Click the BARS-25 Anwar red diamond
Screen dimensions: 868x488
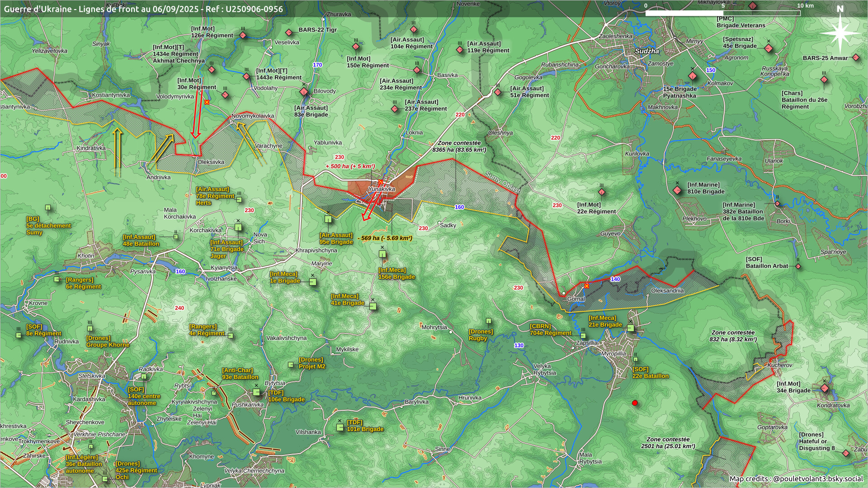(x=855, y=58)
